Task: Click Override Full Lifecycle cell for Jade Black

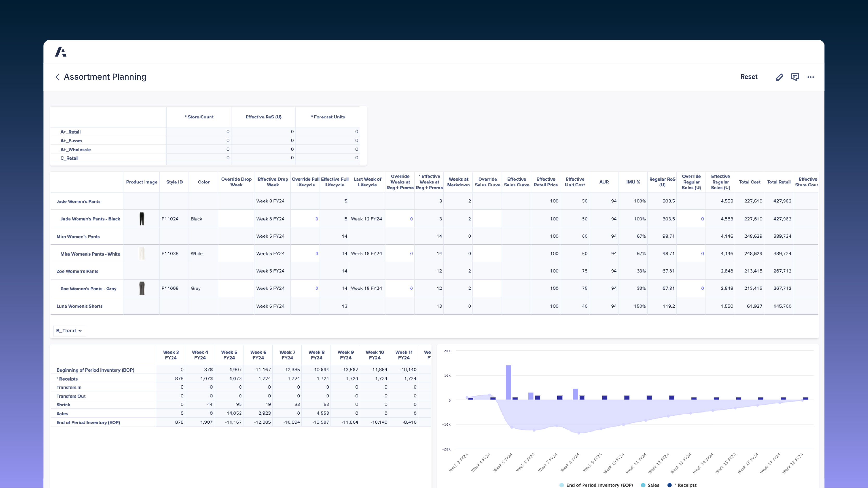Action: click(x=305, y=219)
